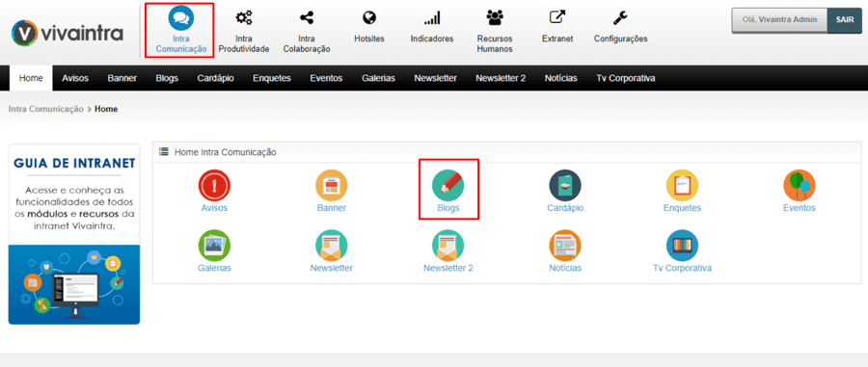Click the Cardápio menu book icon
Screen dimensions: 868x367
[x=565, y=185]
